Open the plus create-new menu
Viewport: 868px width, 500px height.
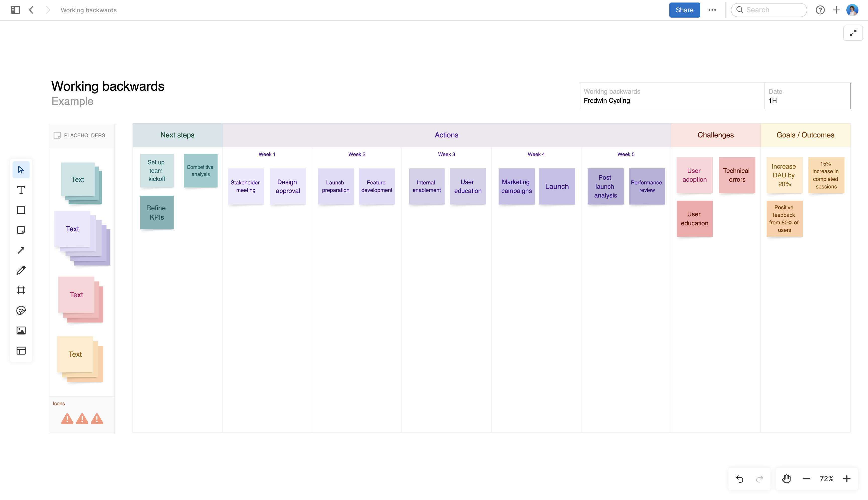[x=836, y=10]
